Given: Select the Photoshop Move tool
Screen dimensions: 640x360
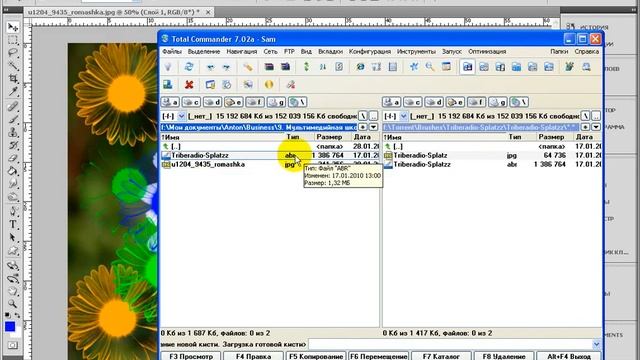Looking at the screenshot, I should tap(13, 27).
